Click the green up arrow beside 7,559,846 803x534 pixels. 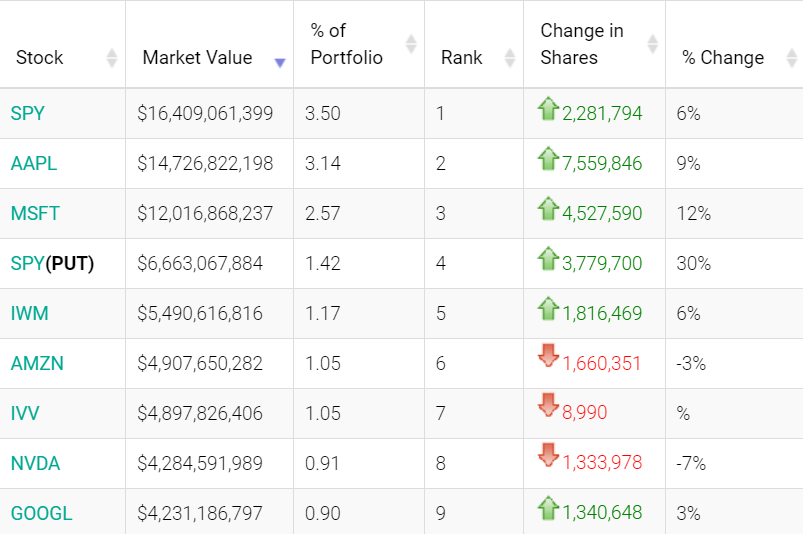pos(548,159)
